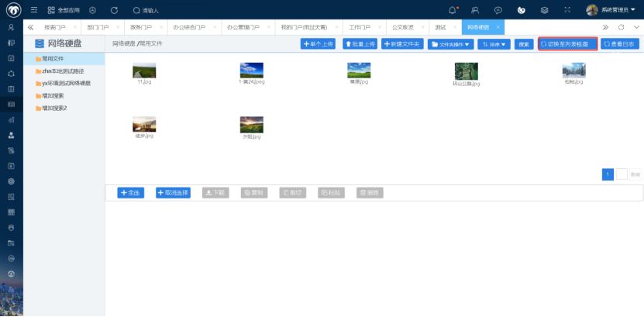Click 取消选择 to deselect files
Image resolution: width=644 pixels, height=317 pixels.
click(x=172, y=192)
